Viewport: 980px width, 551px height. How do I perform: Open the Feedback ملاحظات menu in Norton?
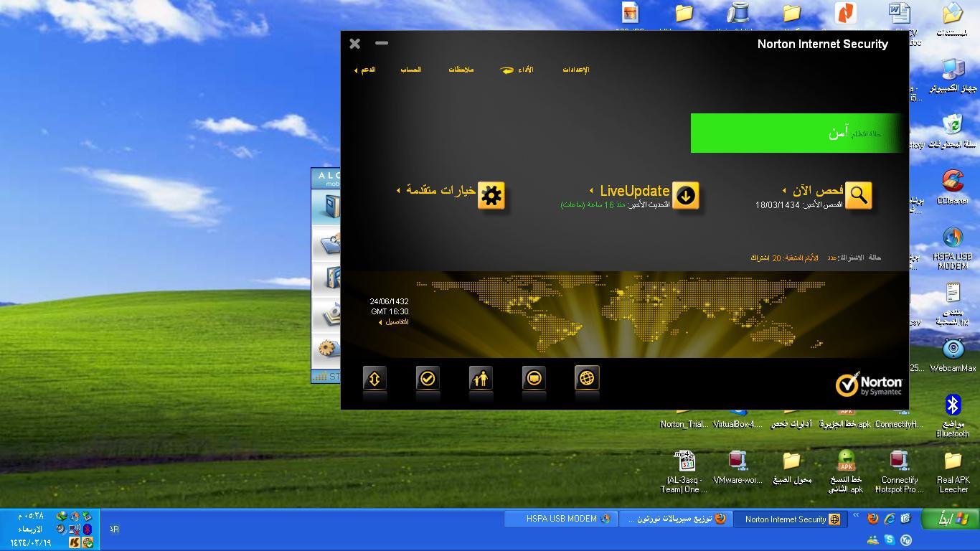click(461, 70)
